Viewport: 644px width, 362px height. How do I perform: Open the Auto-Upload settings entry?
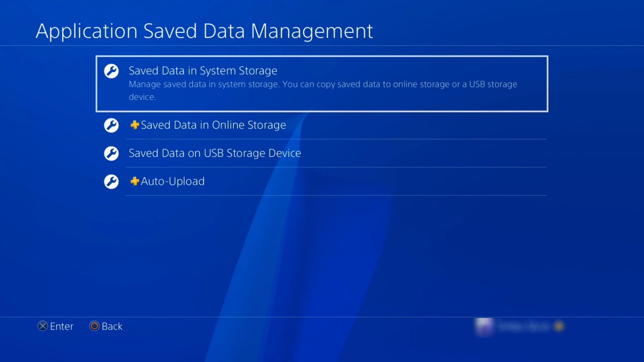tap(173, 181)
